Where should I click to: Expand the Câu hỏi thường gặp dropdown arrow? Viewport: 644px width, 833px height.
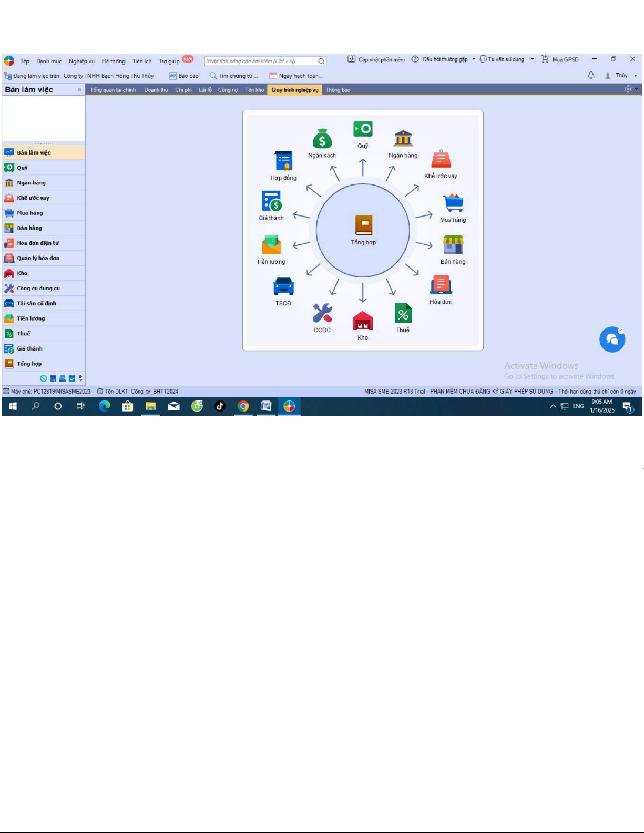coord(474,59)
